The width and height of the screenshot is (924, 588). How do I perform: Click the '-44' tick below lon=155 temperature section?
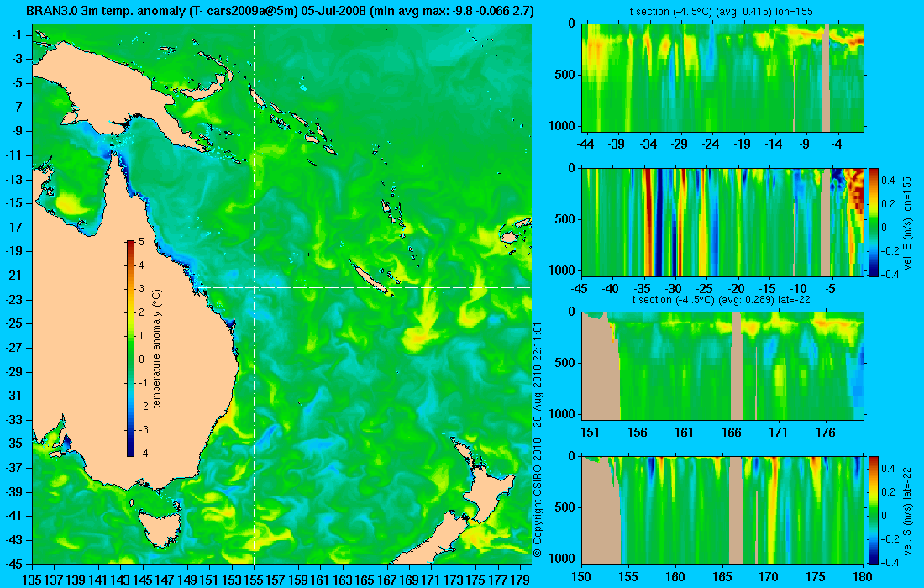point(585,144)
